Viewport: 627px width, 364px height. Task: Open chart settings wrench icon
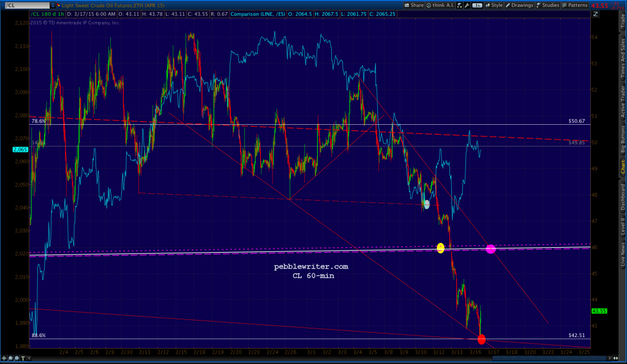(467, 5)
